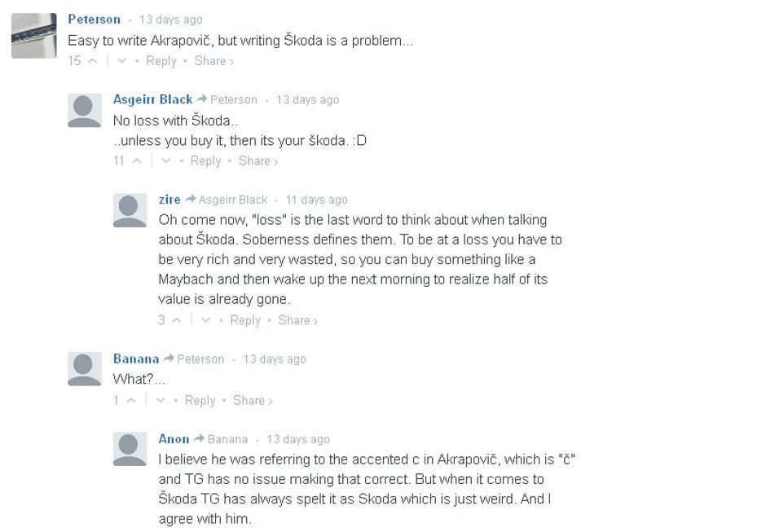Expand Share options on Peterson's comment

pos(214,61)
